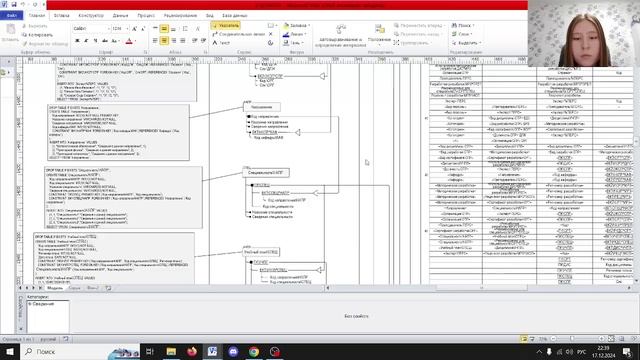The image size is (640, 360).
Task: Toggle underline formatting
Action: 96,41
